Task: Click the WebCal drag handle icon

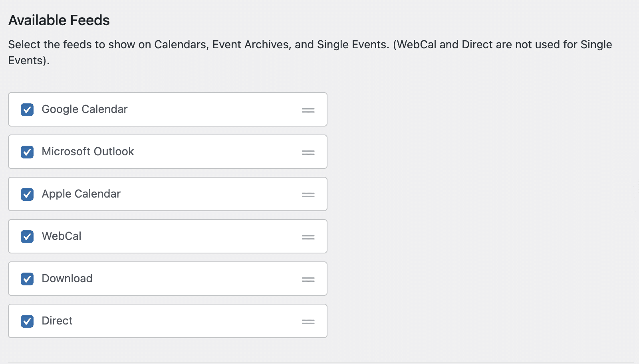Action: point(308,236)
